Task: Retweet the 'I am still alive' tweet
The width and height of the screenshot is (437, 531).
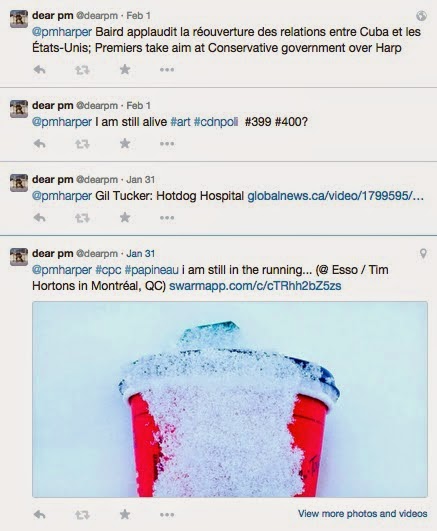Action: [x=82, y=144]
